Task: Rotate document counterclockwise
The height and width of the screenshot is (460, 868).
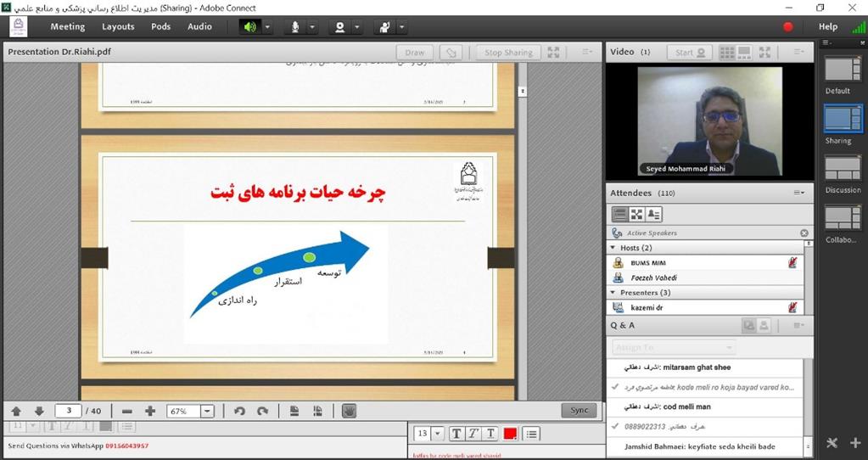Action: click(x=239, y=412)
